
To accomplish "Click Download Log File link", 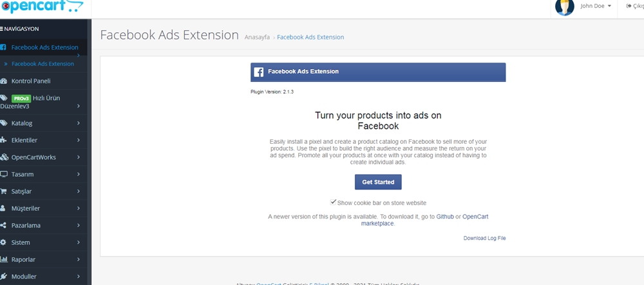I will [484, 238].
